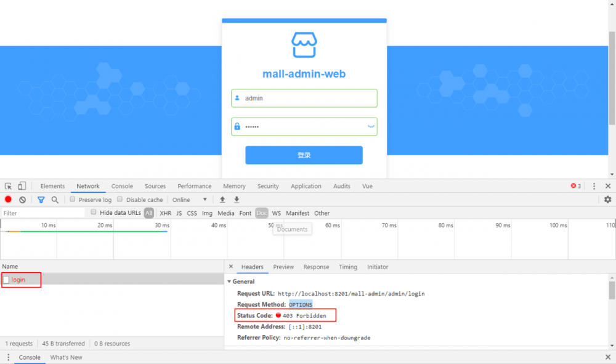Image resolution: width=616 pixels, height=364 pixels.
Task: Filter requests by CSS
Action: (192, 213)
